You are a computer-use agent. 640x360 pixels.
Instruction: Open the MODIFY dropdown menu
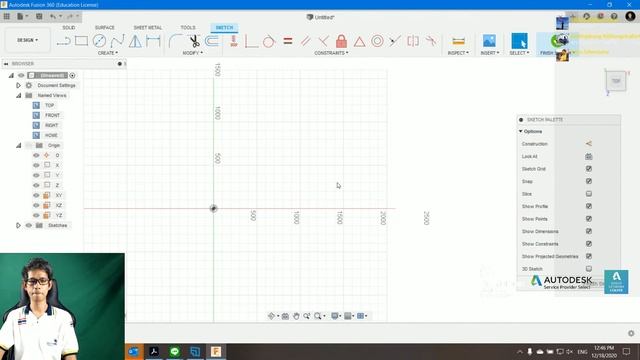[193, 53]
